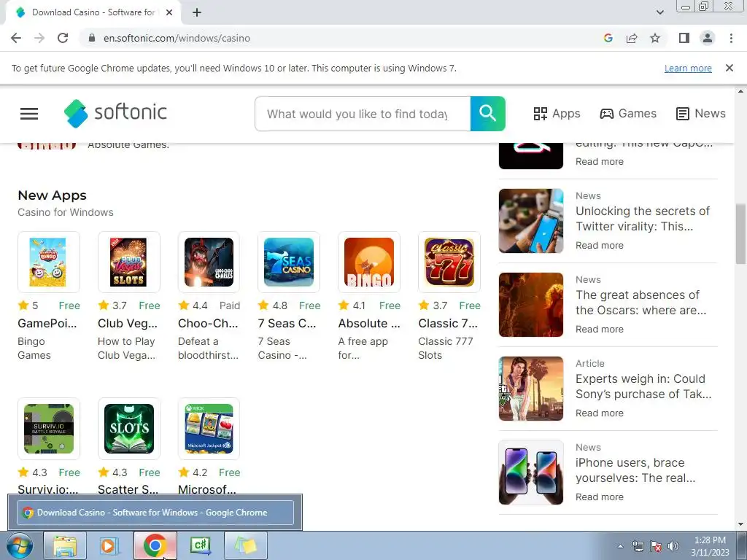Open Club Vegas Slots app icon

point(128,262)
